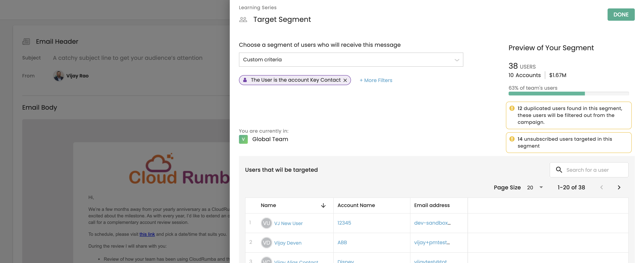
Task: Click the green DONE button
Action: pyautogui.click(x=621, y=15)
